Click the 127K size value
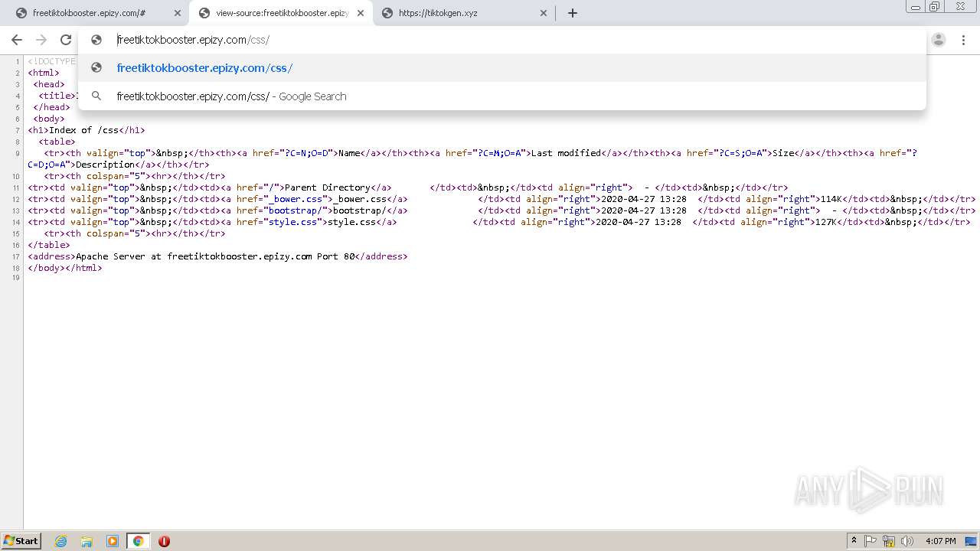 (825, 222)
